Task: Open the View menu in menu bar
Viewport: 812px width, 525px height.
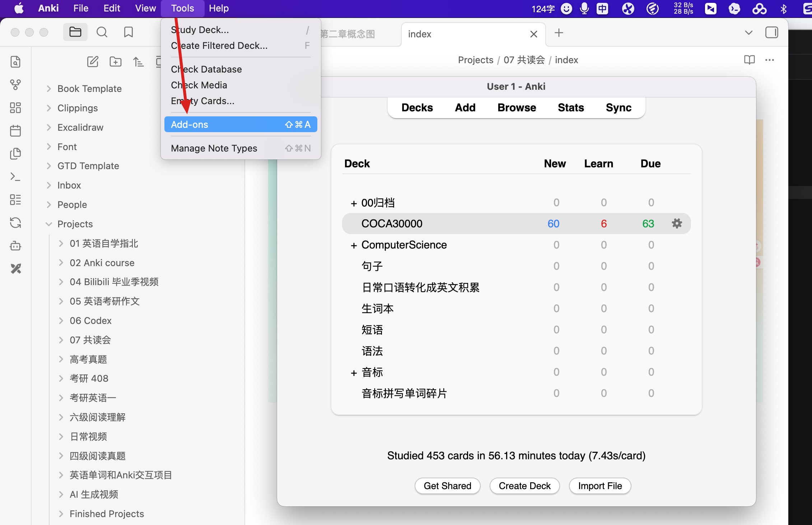Action: (x=145, y=8)
